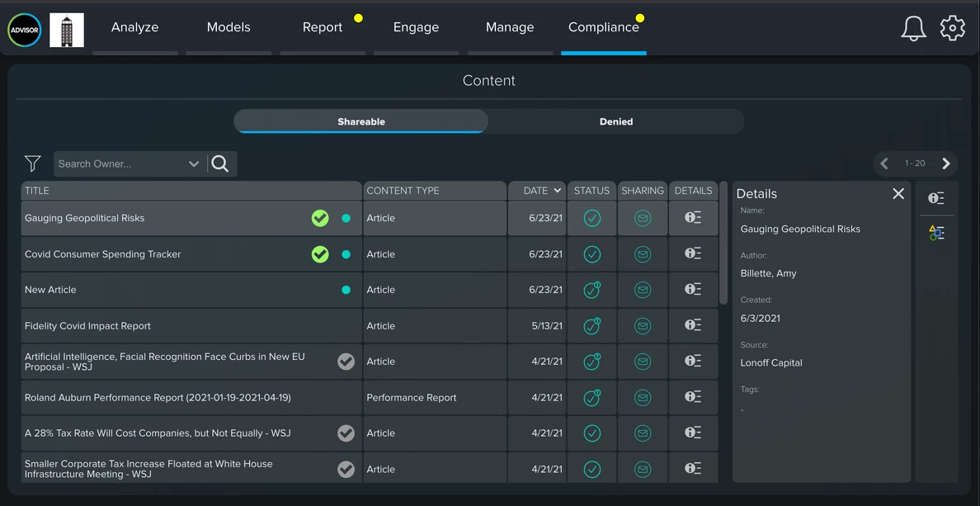
Task: Open details icon for Gauging Geopolitical Risks
Action: pos(692,218)
